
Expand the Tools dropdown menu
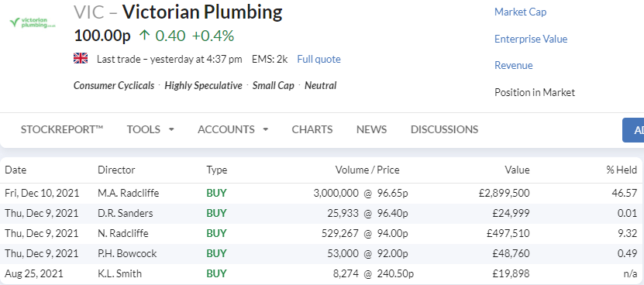click(150, 129)
